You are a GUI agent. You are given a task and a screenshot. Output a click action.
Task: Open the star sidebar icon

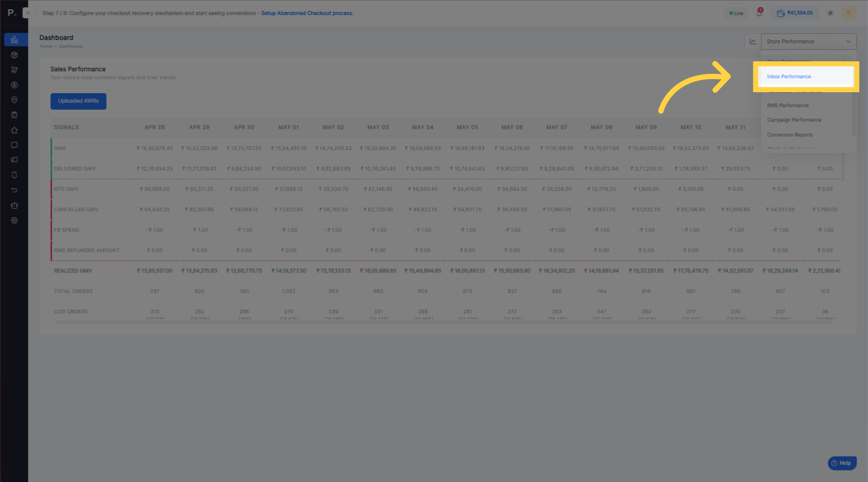click(14, 130)
